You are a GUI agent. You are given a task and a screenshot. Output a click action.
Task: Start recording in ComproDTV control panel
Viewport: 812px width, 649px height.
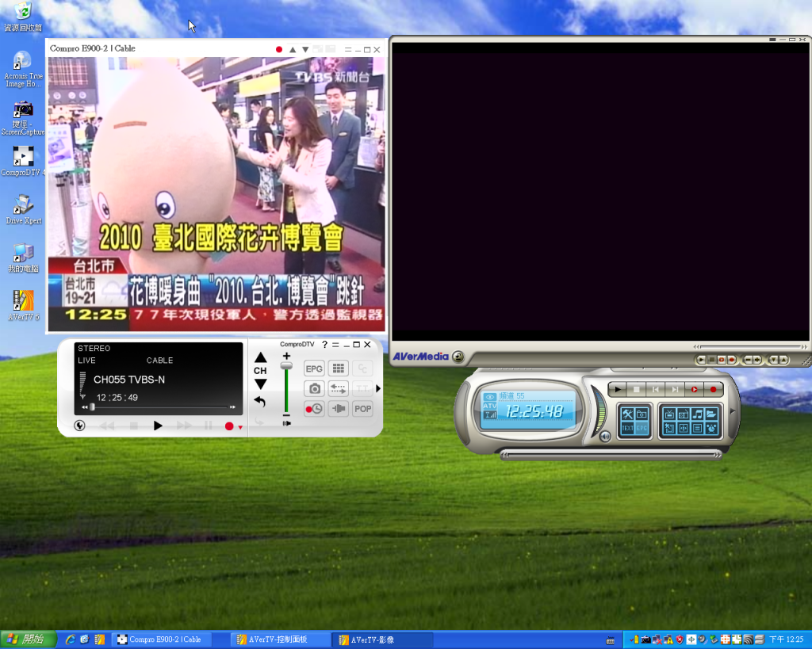229,426
